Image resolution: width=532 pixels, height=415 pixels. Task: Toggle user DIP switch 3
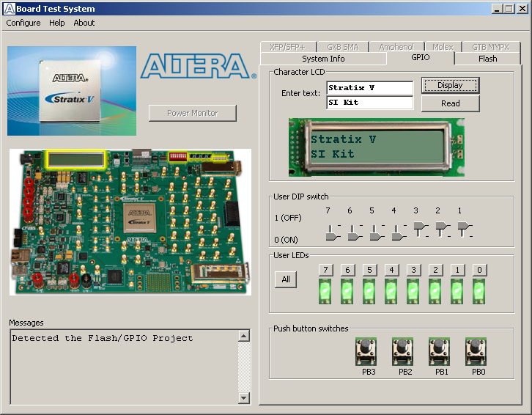coord(421,229)
